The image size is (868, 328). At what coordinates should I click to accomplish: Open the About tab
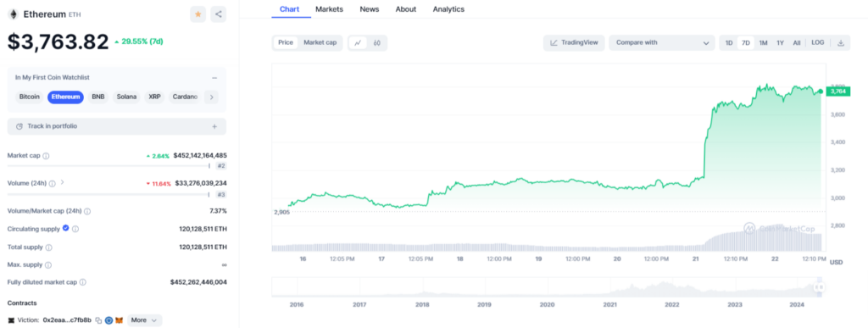(x=406, y=9)
